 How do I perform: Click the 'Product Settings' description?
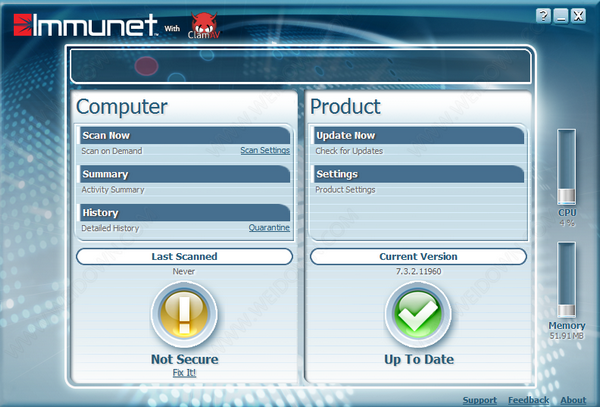click(345, 190)
